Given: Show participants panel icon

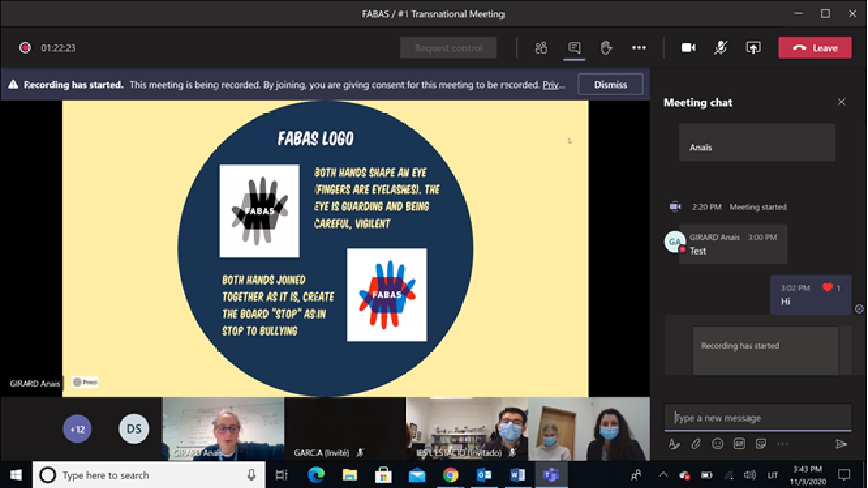Looking at the screenshot, I should click(x=541, y=47).
